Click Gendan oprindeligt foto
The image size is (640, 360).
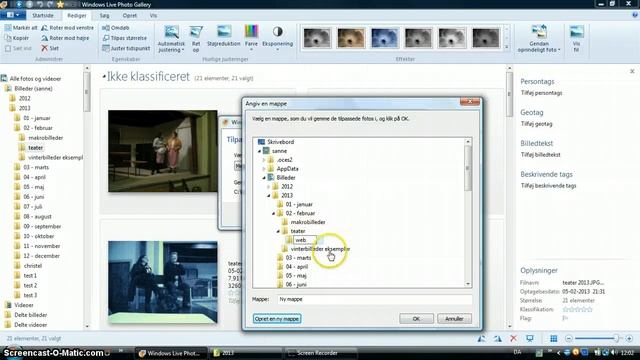(539, 38)
